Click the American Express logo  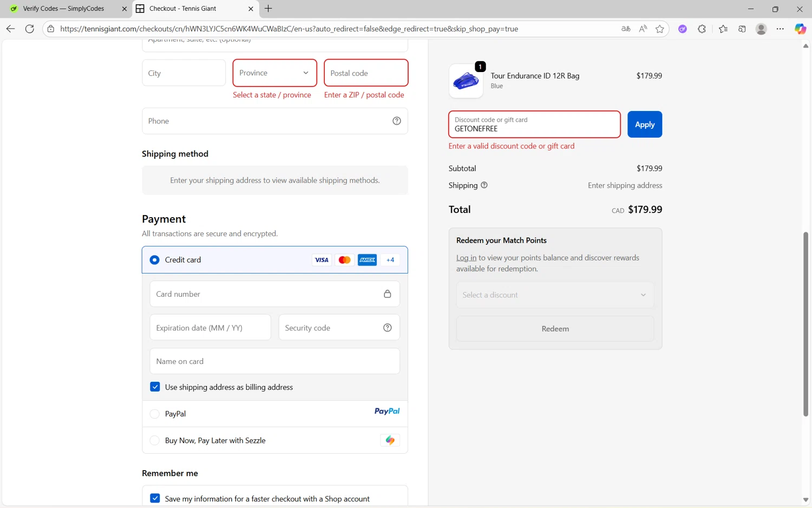click(x=367, y=260)
